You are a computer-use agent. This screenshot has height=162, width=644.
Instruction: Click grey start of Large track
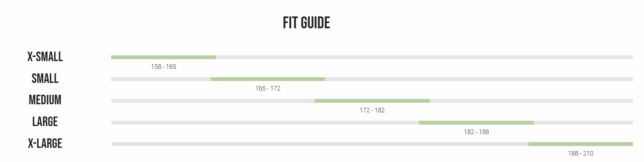point(265,123)
